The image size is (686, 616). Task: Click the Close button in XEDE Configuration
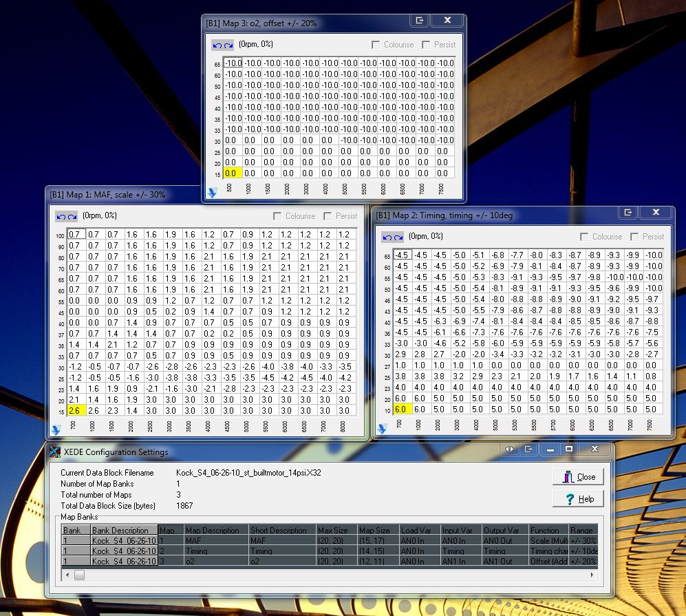pos(579,477)
